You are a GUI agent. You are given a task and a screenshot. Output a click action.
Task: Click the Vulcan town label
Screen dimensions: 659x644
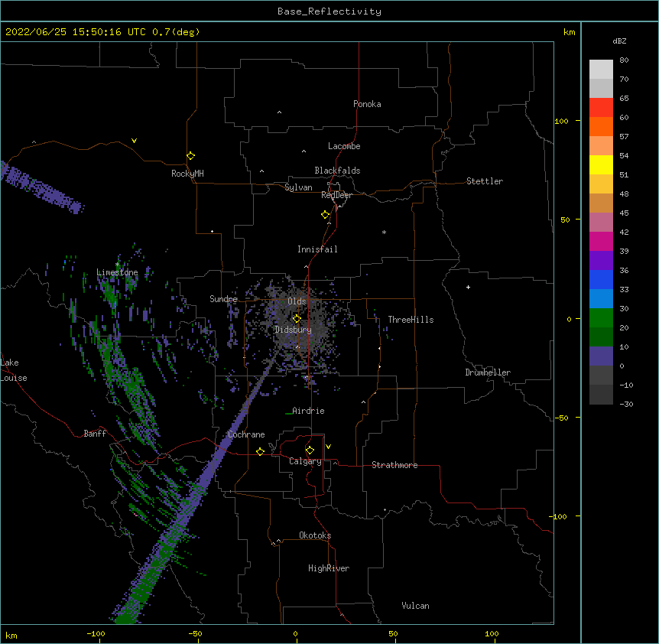pyautogui.click(x=415, y=606)
